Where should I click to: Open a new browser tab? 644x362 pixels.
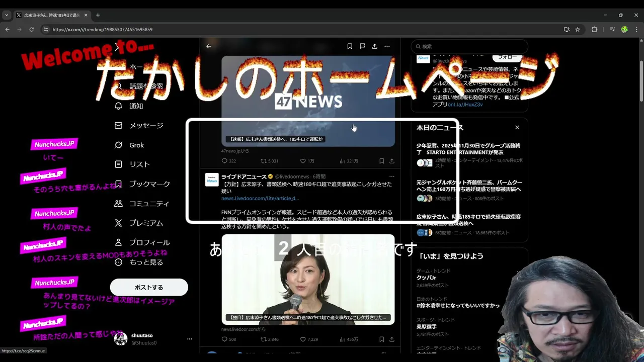click(98, 15)
